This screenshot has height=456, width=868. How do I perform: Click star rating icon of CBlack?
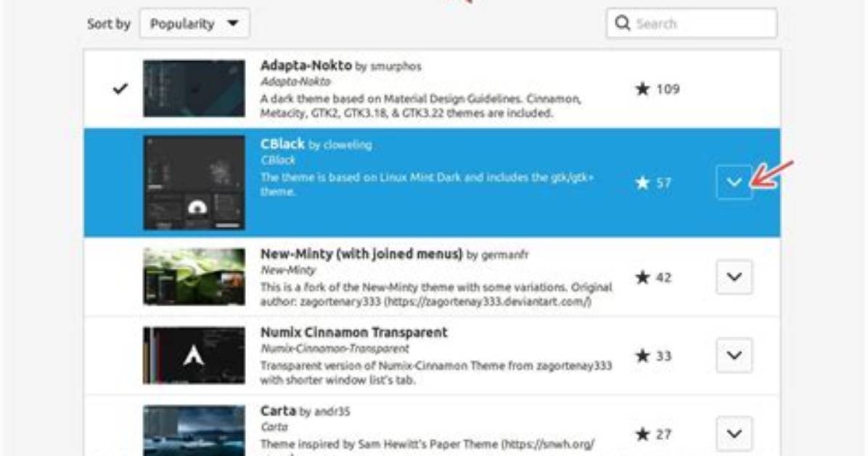pyautogui.click(x=642, y=182)
